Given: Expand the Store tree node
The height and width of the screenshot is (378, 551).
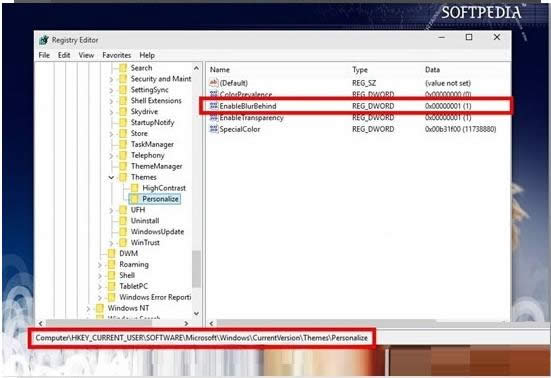Looking at the screenshot, I should [111, 133].
